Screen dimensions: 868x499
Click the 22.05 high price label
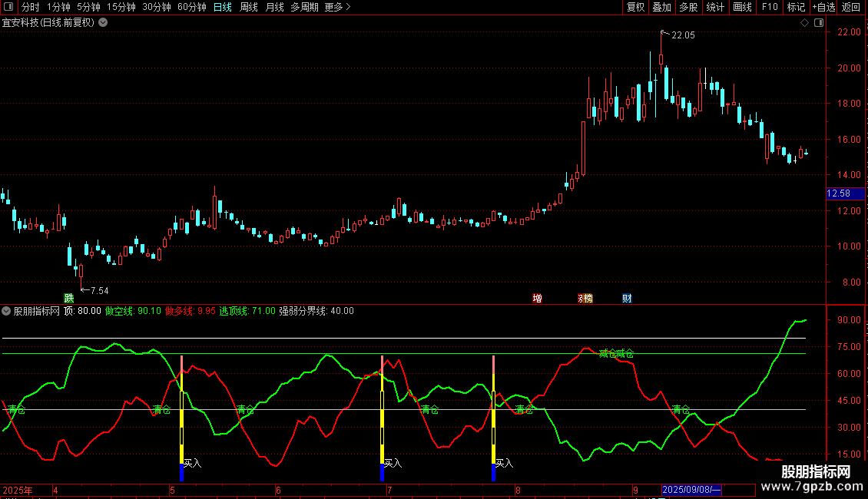pyautogui.click(x=683, y=35)
